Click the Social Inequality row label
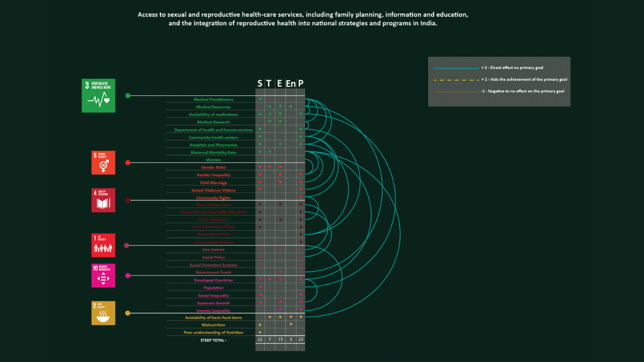Image resolution: width=644 pixels, height=362 pixels. pyautogui.click(x=214, y=296)
